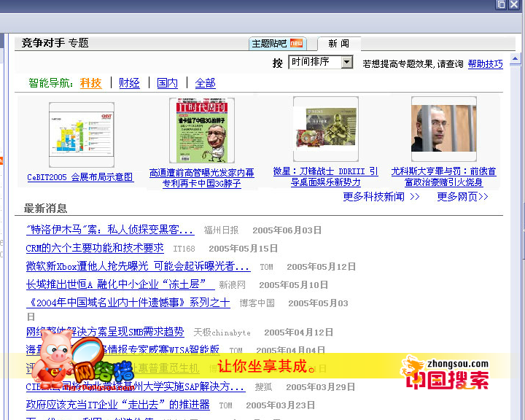The image size is (525, 420).
Task: Open news 网络整体解决方案呈现SMB需求趋势
Action: 105,332
